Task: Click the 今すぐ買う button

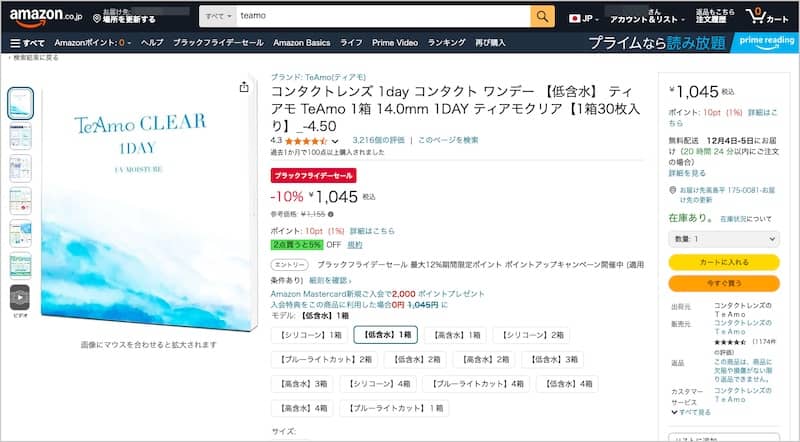Action: pyautogui.click(x=724, y=283)
